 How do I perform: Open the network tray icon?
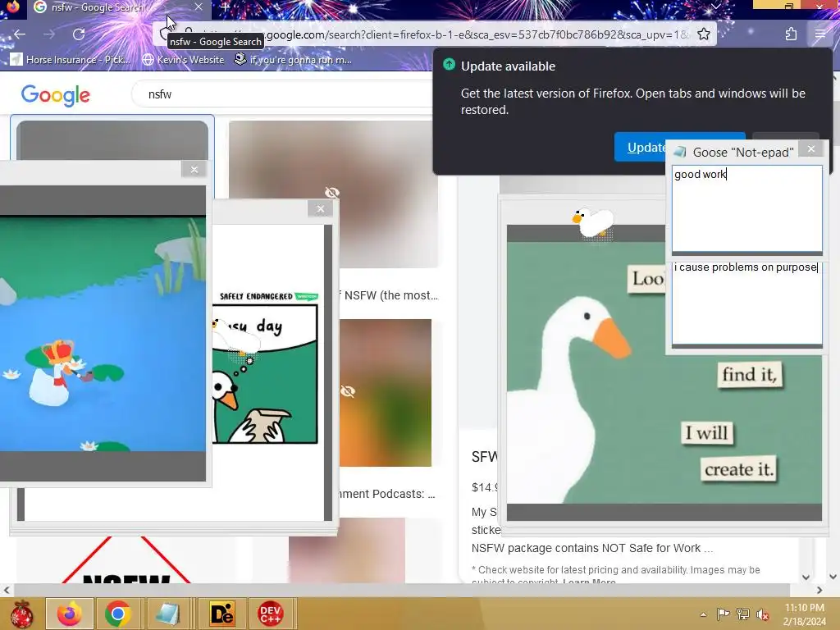tap(743, 614)
